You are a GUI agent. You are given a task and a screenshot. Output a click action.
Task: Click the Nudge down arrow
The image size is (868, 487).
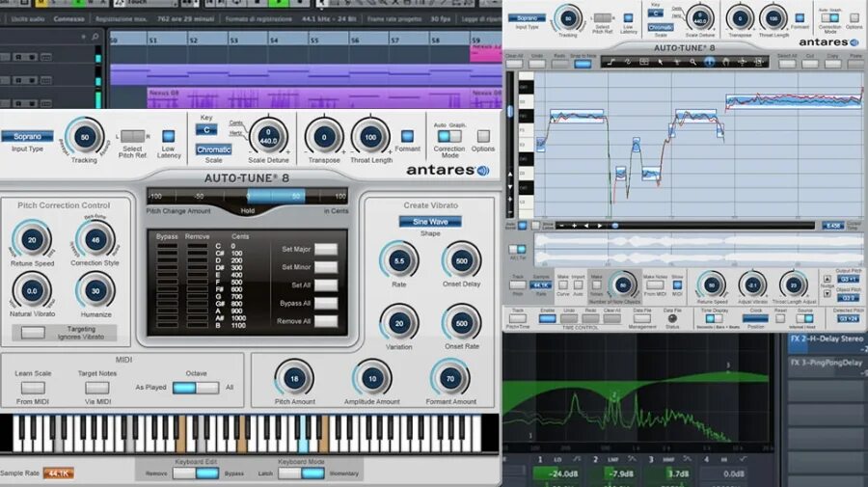point(827,294)
